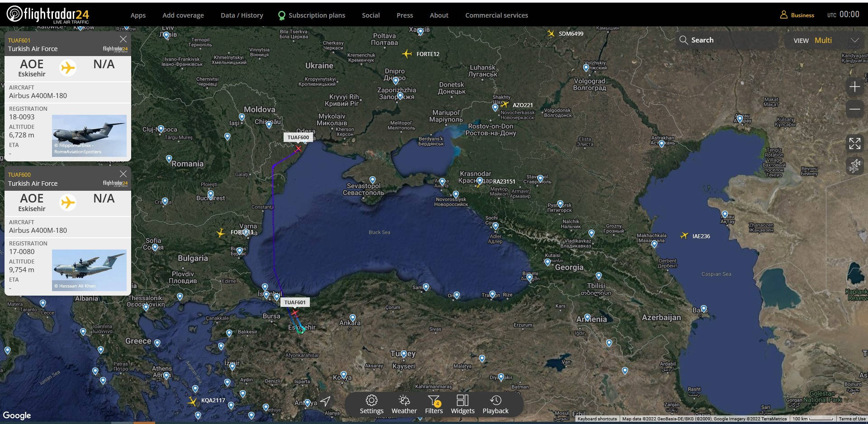Screen dimensions: 868x424
Task: Open the About menu
Action: (x=439, y=15)
